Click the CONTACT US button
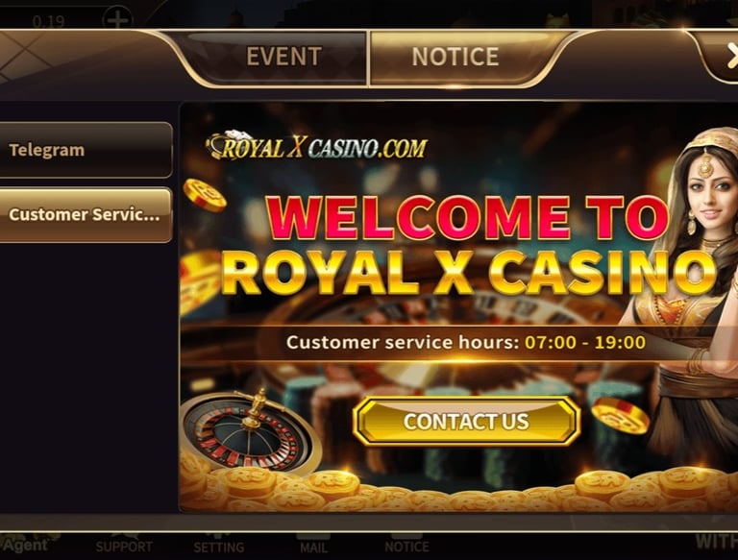The width and height of the screenshot is (738, 560). (466, 421)
